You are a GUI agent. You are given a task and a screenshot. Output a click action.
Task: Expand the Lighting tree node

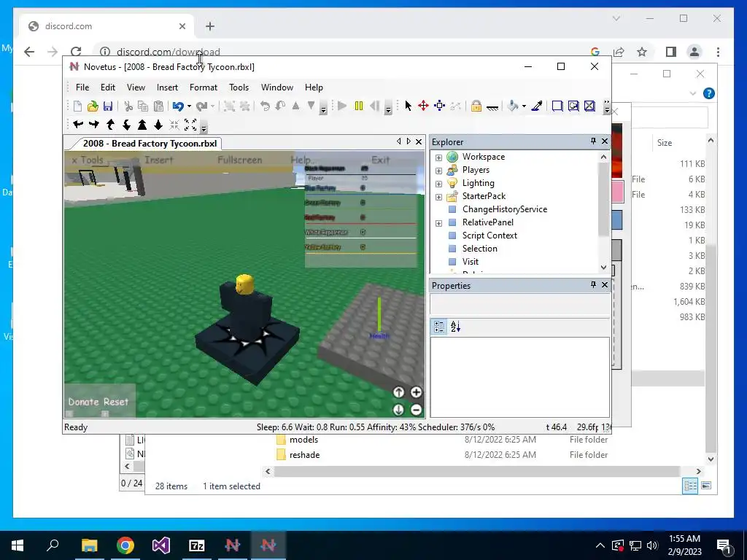[x=438, y=184]
